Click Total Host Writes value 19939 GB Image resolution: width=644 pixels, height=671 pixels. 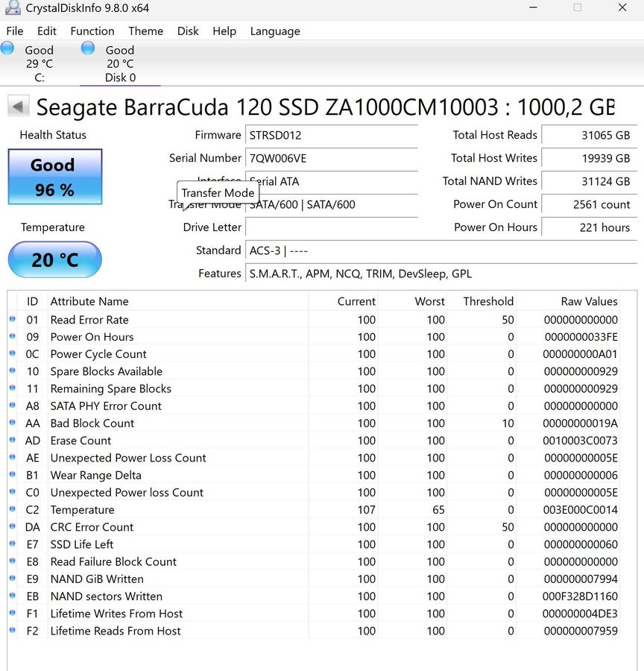tap(590, 158)
